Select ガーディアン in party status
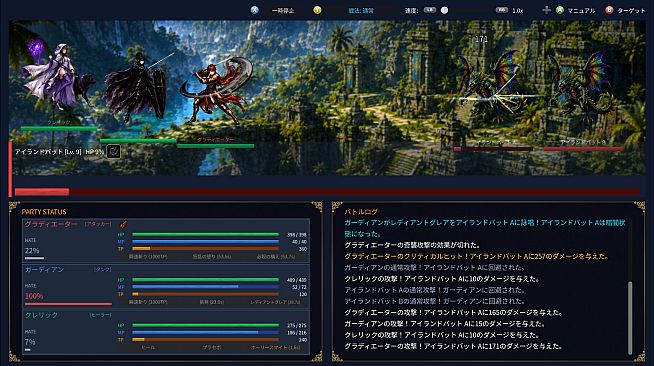This screenshot has width=654, height=366. pyautogui.click(x=44, y=270)
